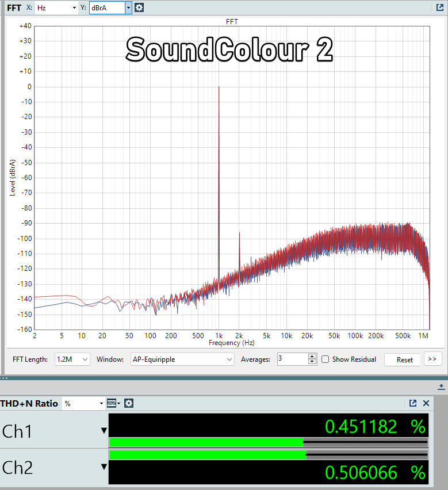Click the Reset button
Viewport: 448px width, 490px height.
(x=404, y=359)
